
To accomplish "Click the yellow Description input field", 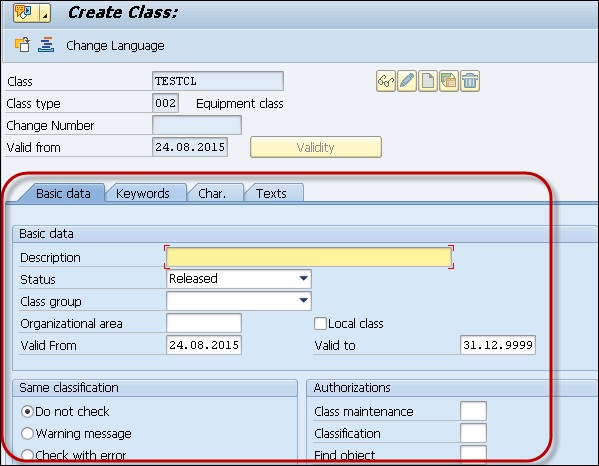I will pos(309,257).
